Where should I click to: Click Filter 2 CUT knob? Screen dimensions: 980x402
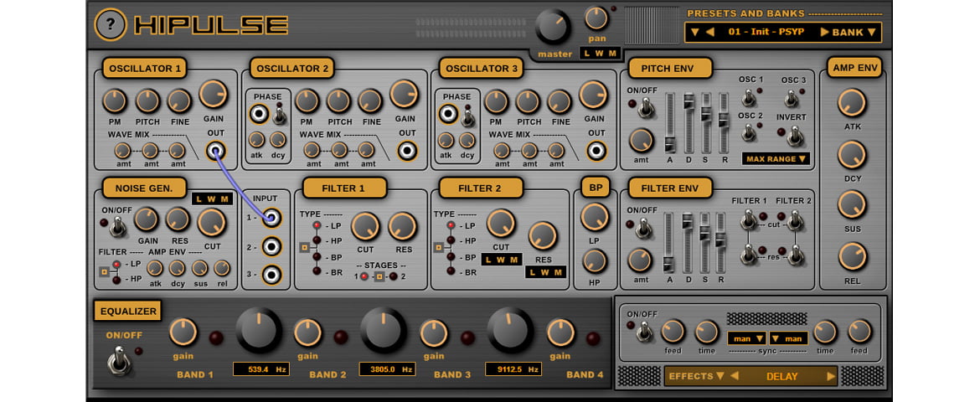pyautogui.click(x=501, y=224)
